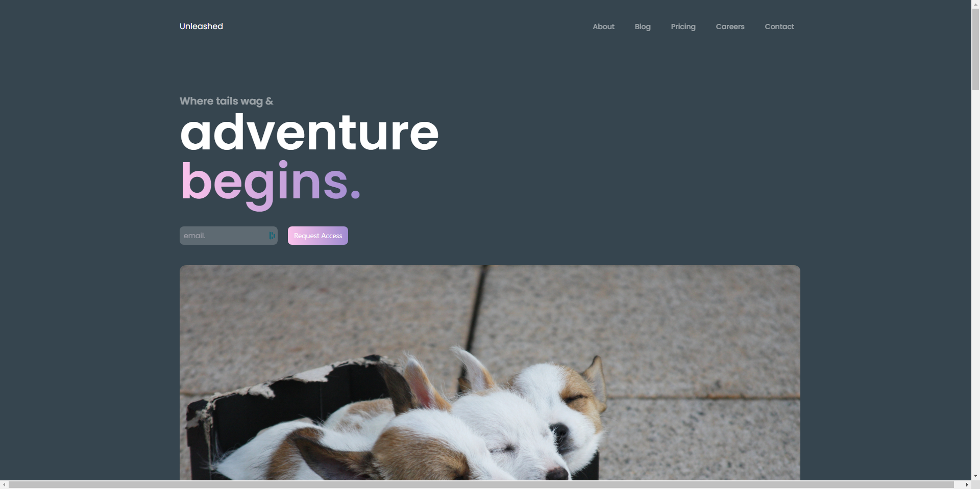Click the horizontal scrollbar thumb
Screen dimensions: 980x489
pyautogui.click(x=481, y=484)
